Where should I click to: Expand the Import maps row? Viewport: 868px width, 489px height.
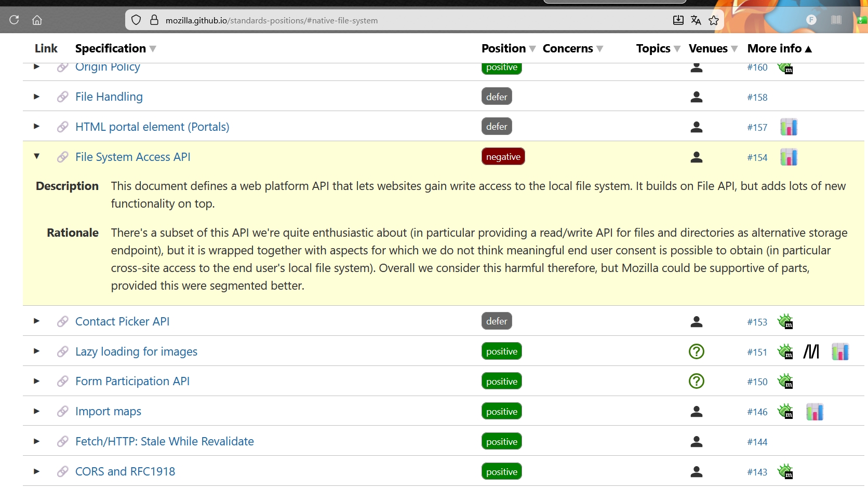(x=36, y=411)
